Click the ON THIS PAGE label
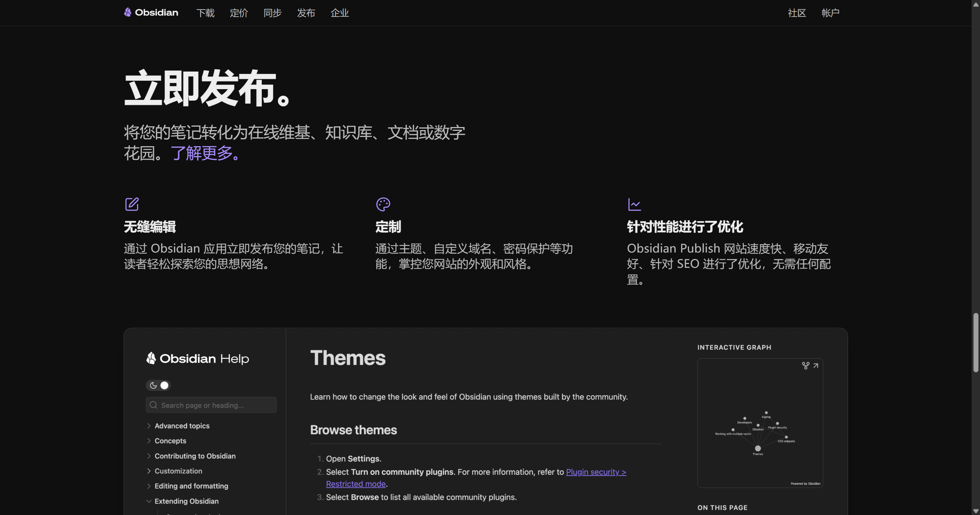 pyautogui.click(x=722, y=508)
